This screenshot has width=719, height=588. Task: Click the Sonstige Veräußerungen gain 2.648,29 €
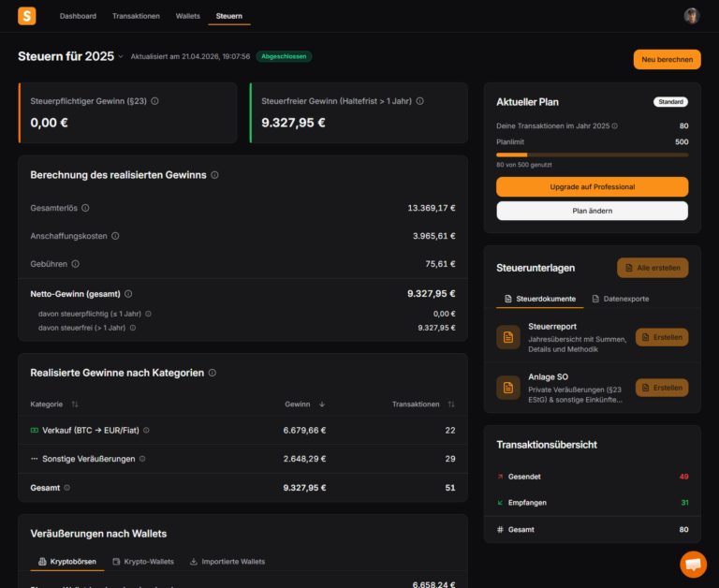304,459
